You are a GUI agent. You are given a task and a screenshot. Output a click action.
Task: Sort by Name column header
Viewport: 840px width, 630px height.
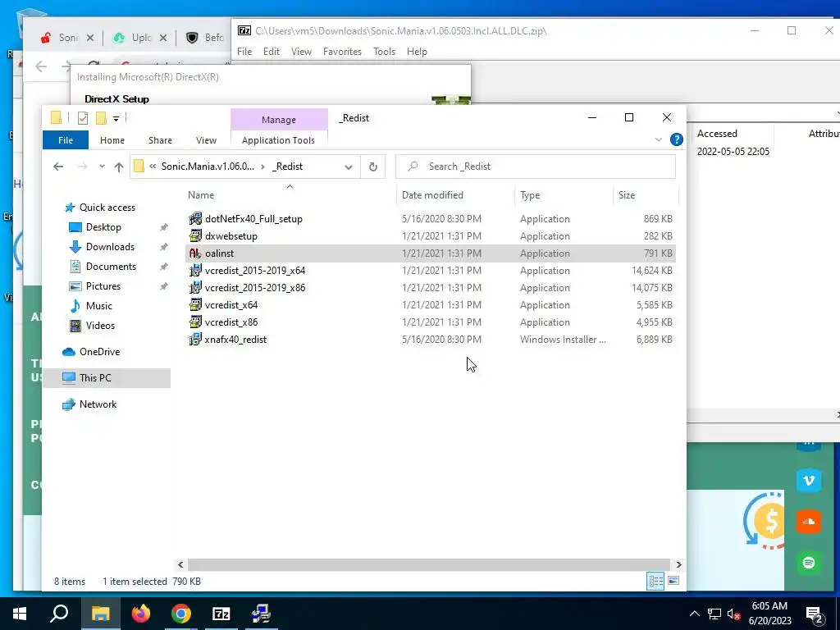coord(290,195)
